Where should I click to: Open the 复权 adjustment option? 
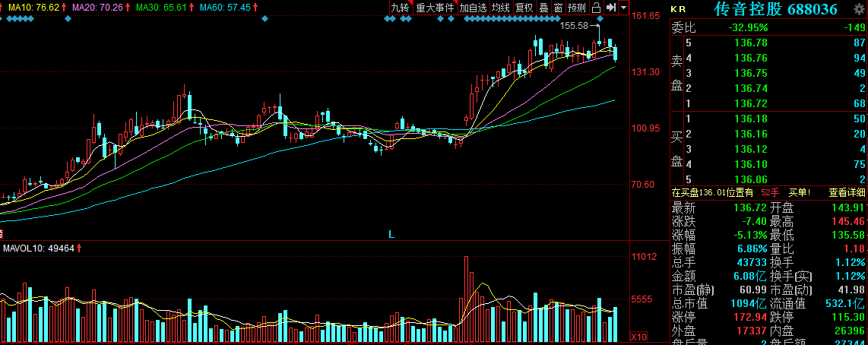[x=524, y=8]
